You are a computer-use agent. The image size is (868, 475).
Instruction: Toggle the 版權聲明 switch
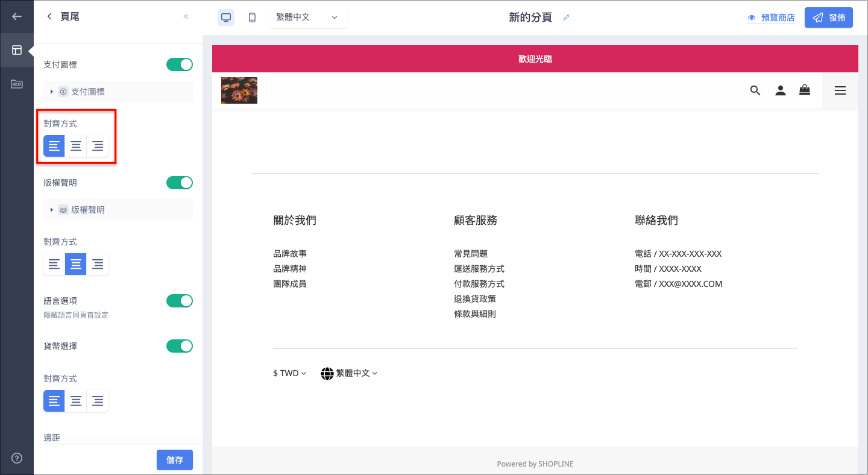click(x=180, y=183)
